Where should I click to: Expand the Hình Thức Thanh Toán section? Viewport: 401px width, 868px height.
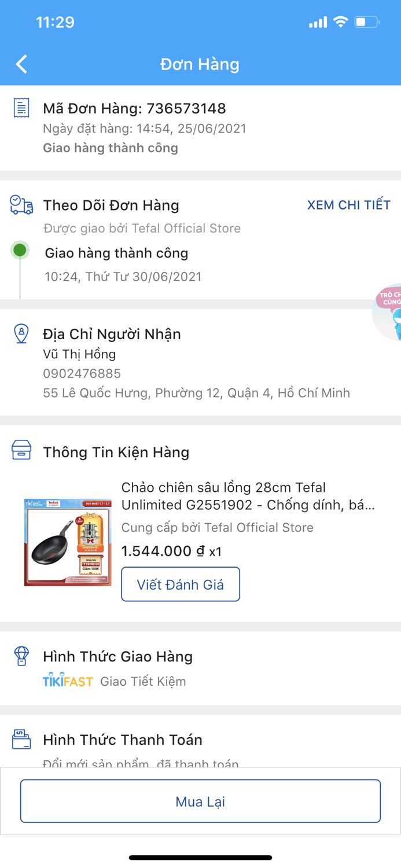[x=122, y=740]
